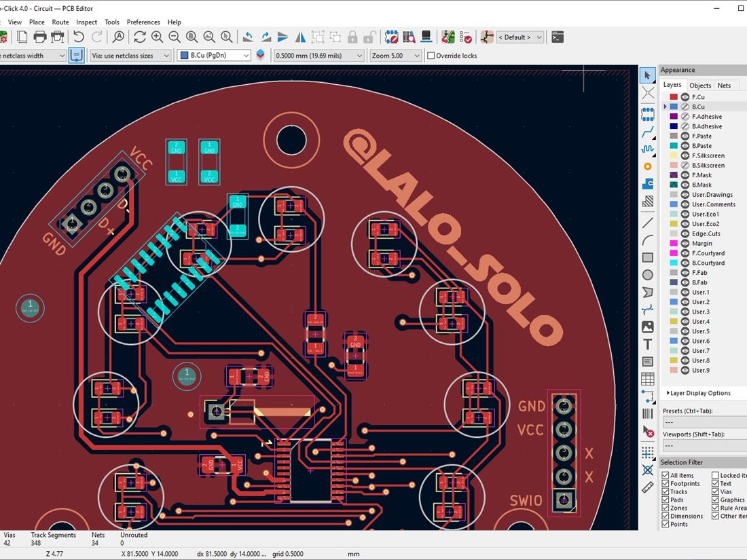Screen dimensions: 747x560
Task: Select the F.Courtyard layer row
Action: pyautogui.click(x=705, y=253)
